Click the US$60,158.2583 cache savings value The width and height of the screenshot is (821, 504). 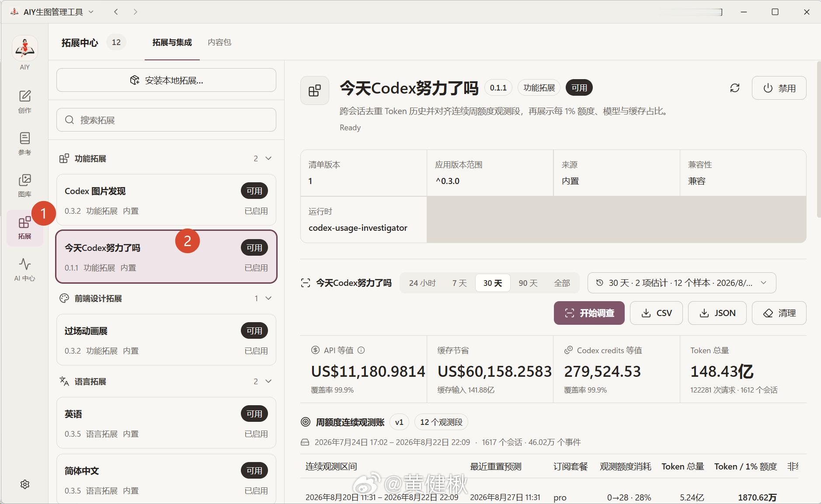point(494,372)
